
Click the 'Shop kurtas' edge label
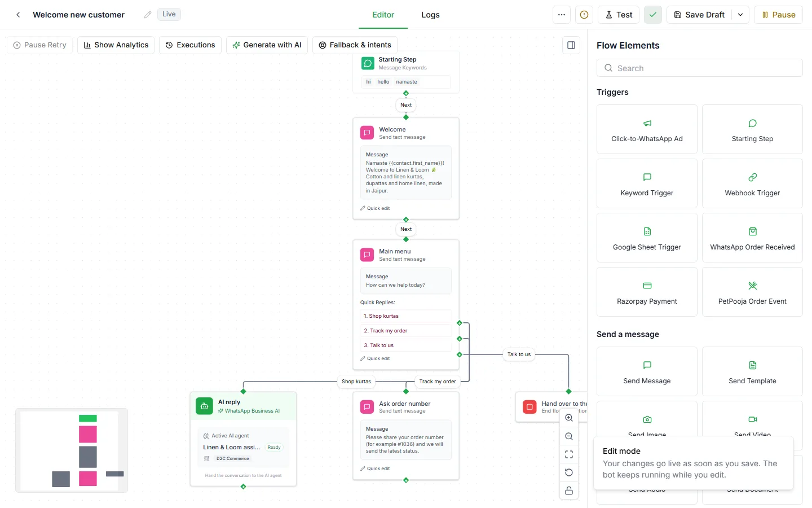(356, 382)
